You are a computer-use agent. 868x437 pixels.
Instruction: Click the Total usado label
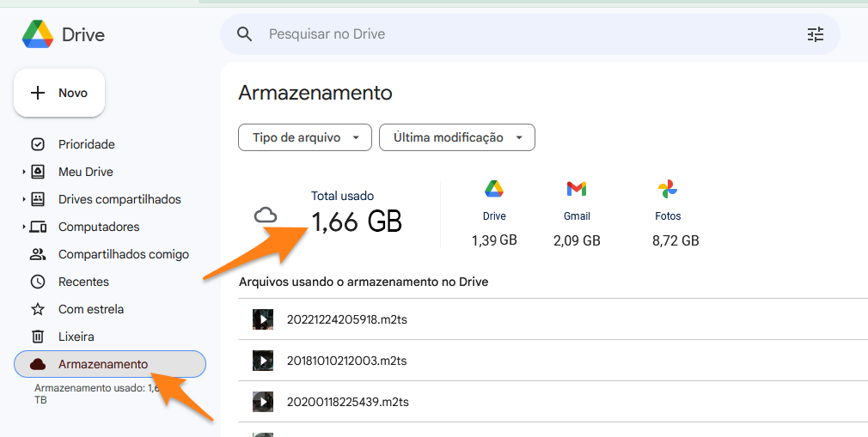coord(342,196)
